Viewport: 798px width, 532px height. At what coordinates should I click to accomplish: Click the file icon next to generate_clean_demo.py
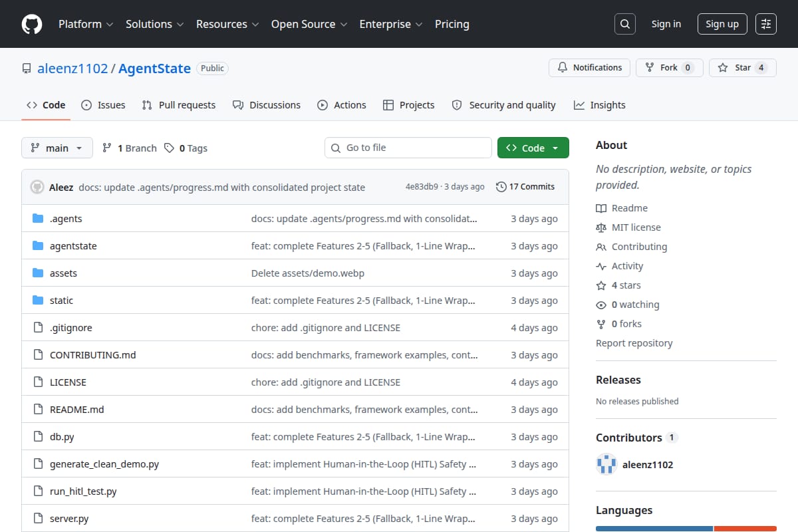click(38, 464)
